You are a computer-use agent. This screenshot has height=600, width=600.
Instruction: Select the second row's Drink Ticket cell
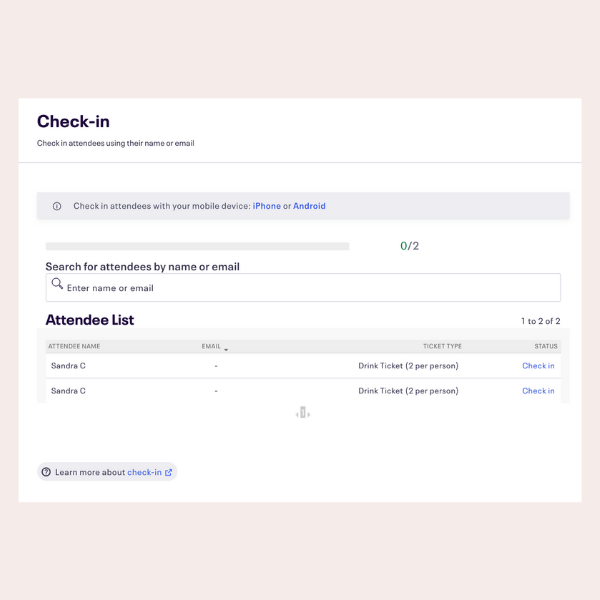tap(408, 391)
